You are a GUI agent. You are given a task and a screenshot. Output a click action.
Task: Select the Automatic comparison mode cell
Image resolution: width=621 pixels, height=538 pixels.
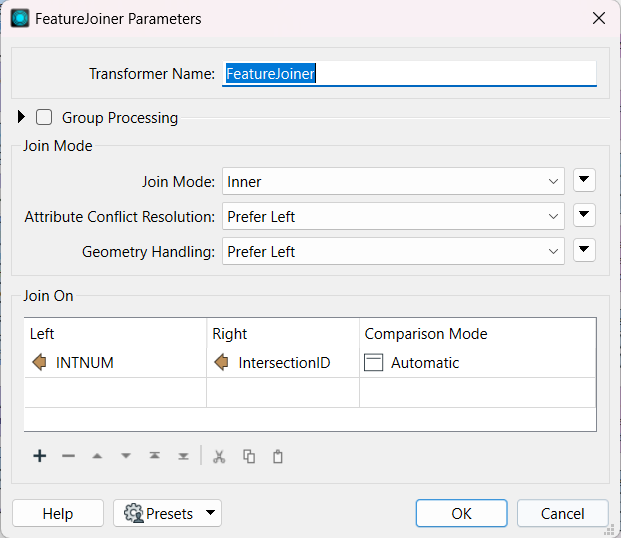(478, 362)
